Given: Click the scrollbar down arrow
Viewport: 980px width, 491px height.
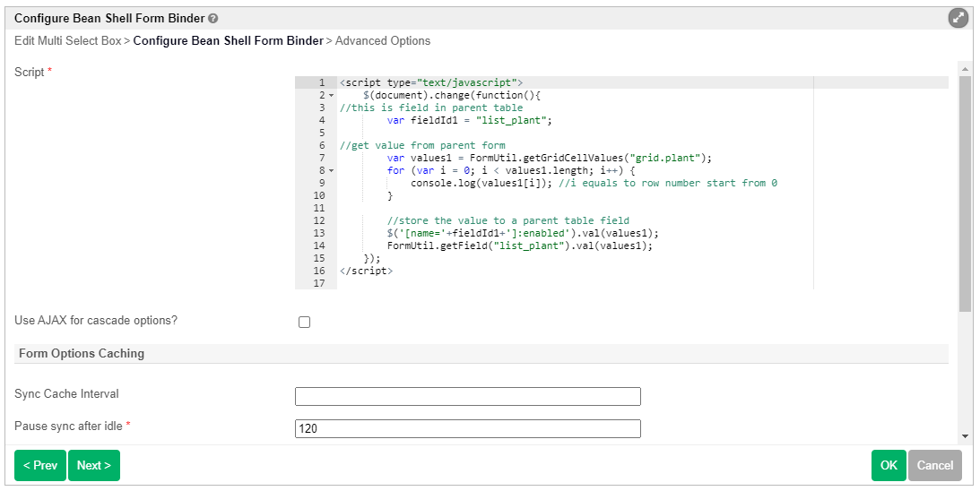Looking at the screenshot, I should [965, 436].
